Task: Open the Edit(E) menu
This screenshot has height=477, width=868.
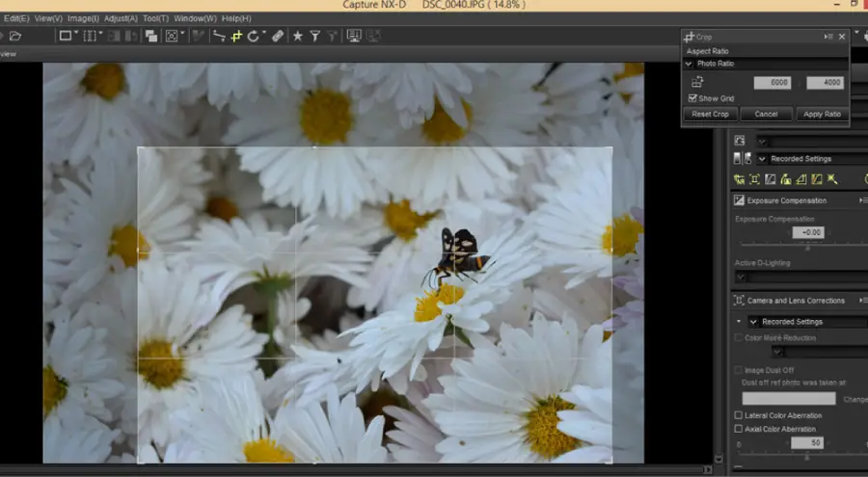Action: pos(16,18)
